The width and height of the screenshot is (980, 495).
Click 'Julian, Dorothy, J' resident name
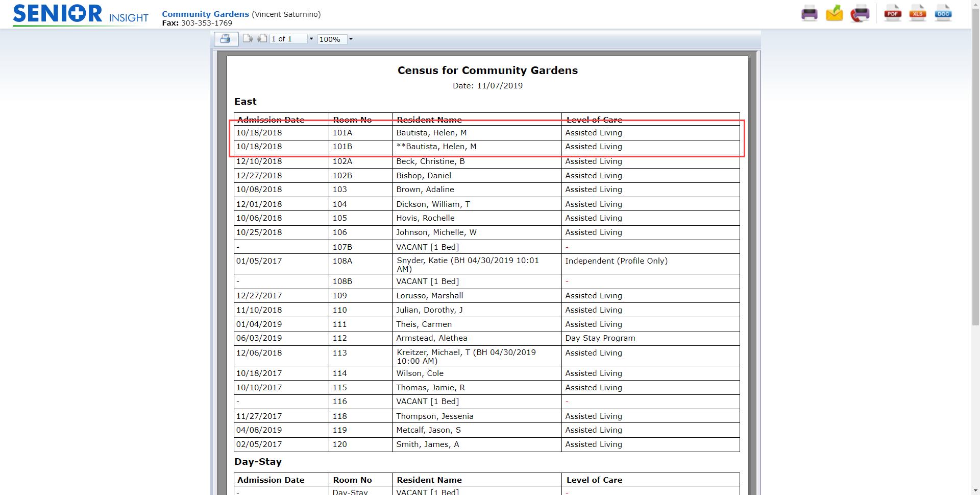click(429, 310)
